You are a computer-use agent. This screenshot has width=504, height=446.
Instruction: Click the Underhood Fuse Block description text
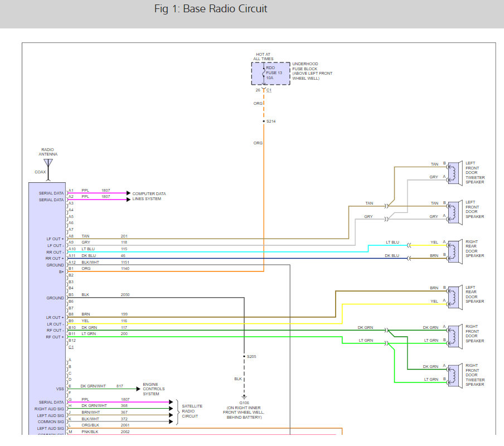[x=313, y=71]
